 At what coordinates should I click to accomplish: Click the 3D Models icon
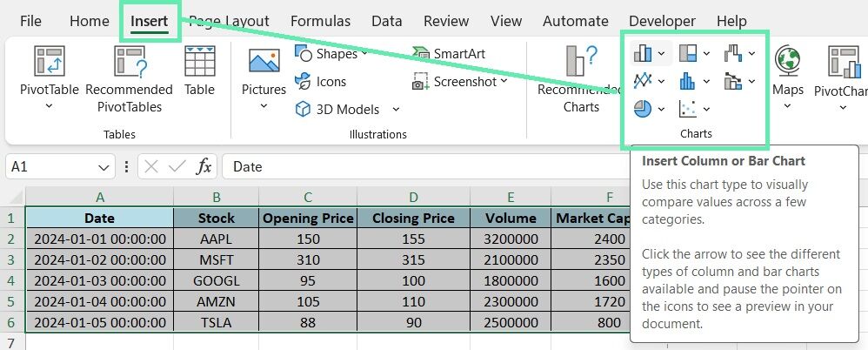click(x=303, y=109)
